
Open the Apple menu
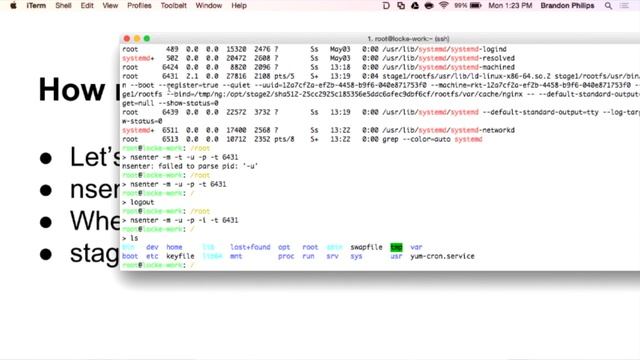[x=13, y=6]
